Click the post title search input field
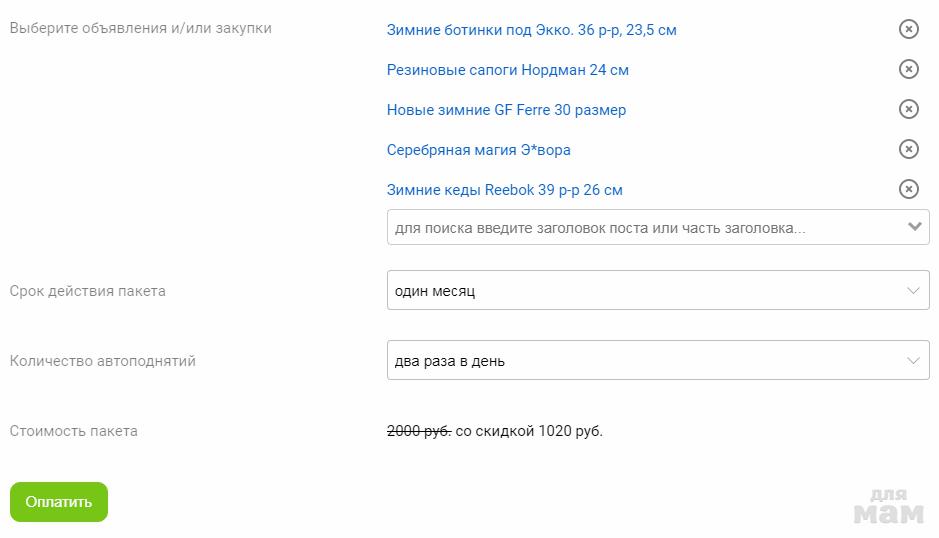939x538 pixels. point(640,228)
